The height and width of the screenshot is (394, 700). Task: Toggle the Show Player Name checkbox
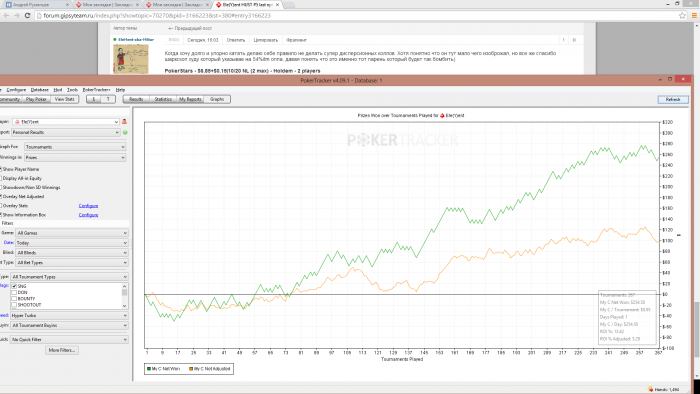(0, 169)
